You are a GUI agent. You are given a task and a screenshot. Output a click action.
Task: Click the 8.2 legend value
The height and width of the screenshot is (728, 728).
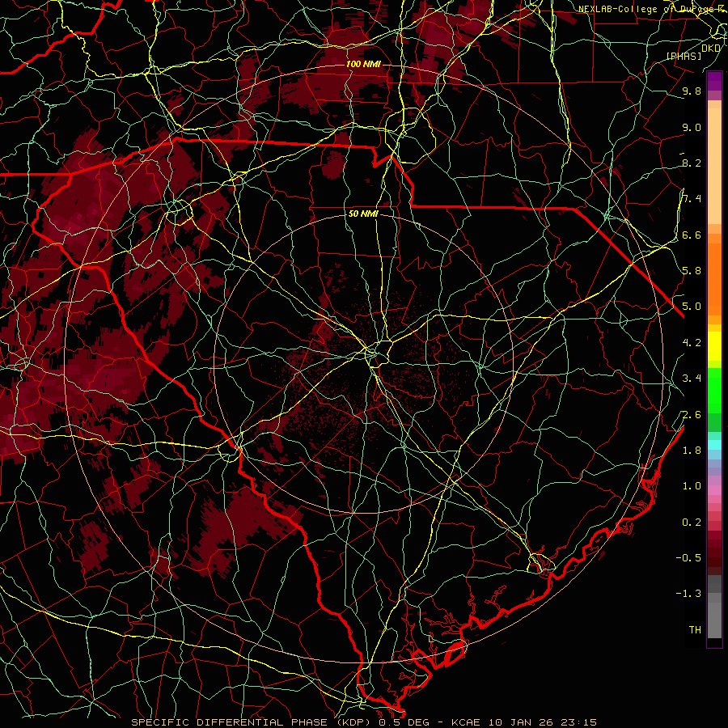tap(692, 163)
